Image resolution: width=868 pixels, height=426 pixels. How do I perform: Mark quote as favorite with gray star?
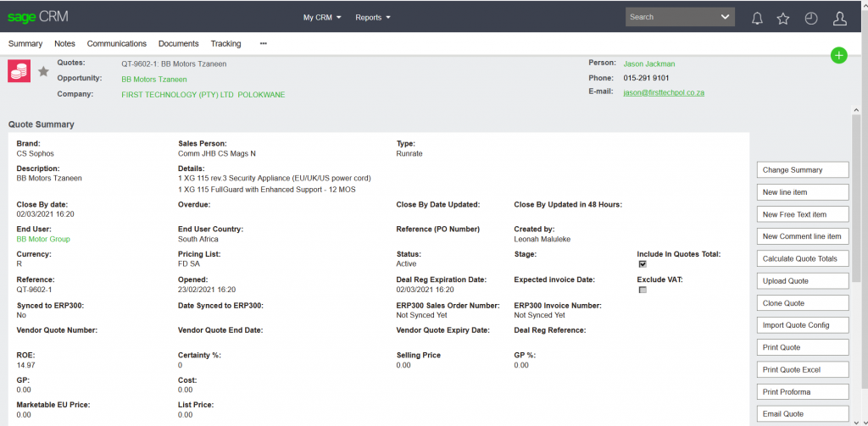click(43, 72)
